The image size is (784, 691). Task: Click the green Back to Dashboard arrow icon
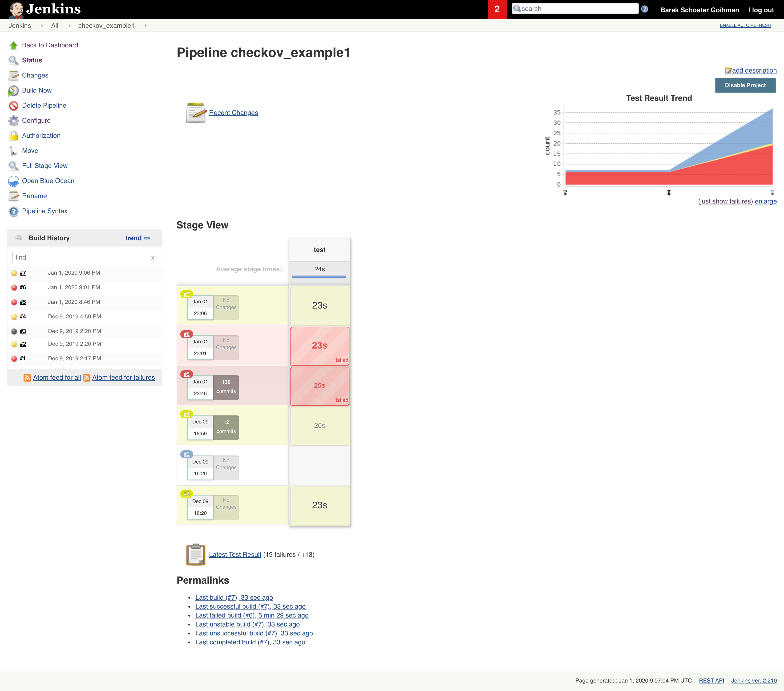13,45
